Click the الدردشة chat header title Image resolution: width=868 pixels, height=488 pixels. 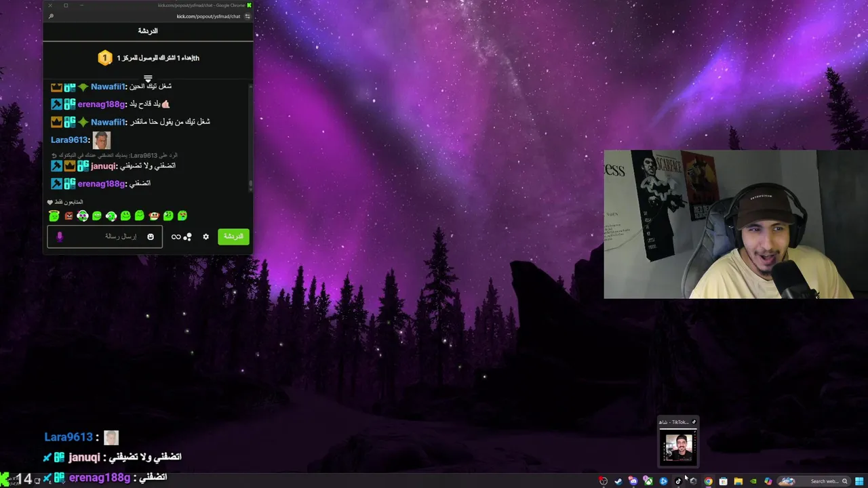coord(148,31)
